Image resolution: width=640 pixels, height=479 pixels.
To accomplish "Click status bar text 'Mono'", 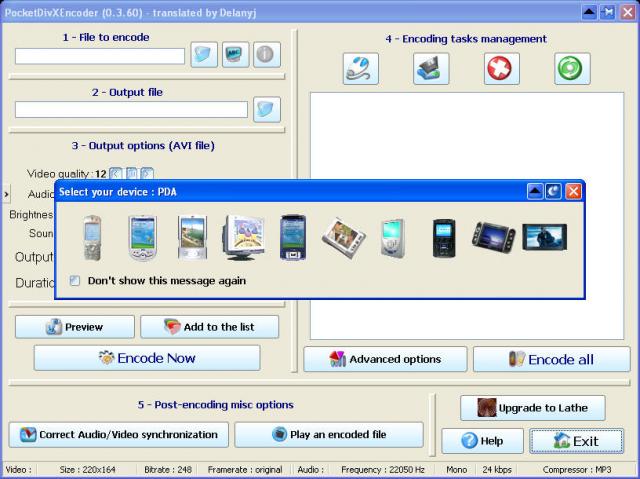I will 456,470.
